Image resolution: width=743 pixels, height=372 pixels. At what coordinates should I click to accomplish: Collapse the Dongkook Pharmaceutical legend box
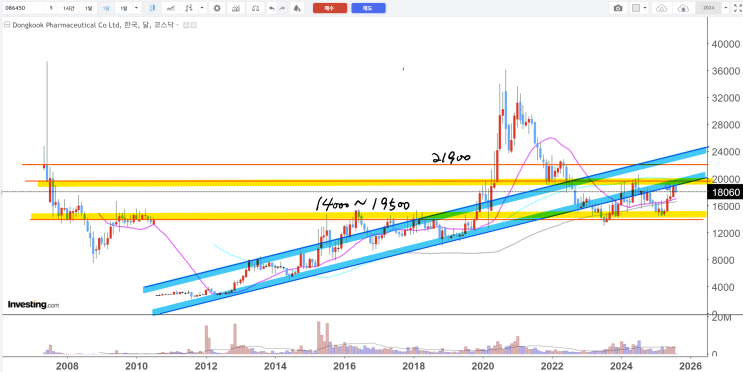pyautogui.click(x=6, y=25)
